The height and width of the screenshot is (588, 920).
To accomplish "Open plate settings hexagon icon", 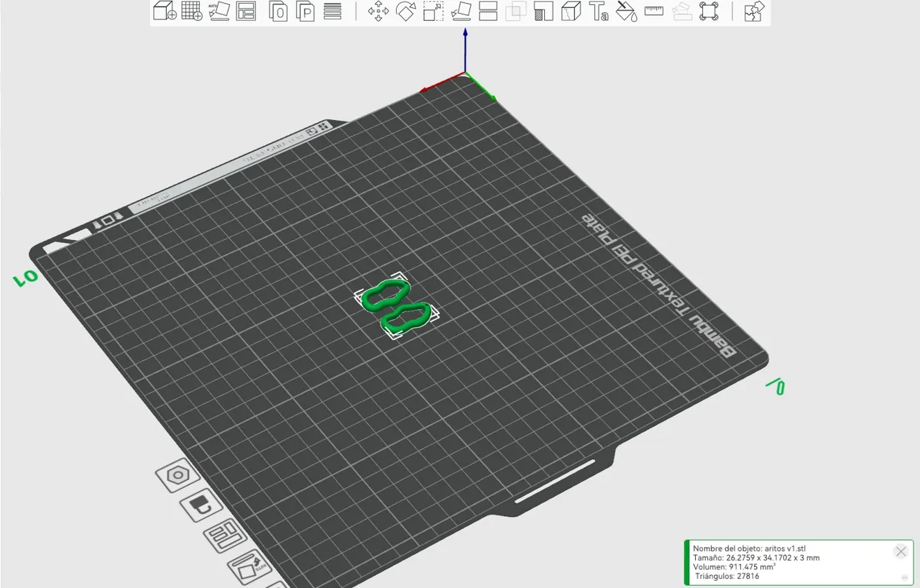I will coord(178,475).
